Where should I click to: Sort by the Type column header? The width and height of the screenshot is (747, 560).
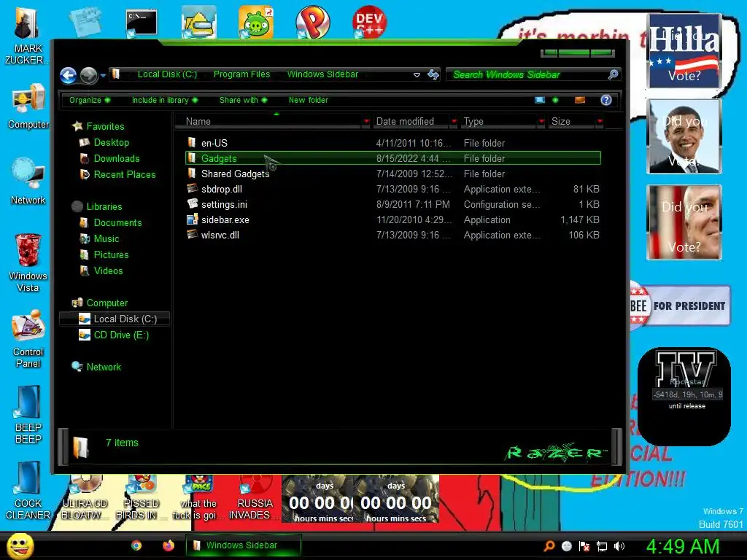tap(499, 122)
